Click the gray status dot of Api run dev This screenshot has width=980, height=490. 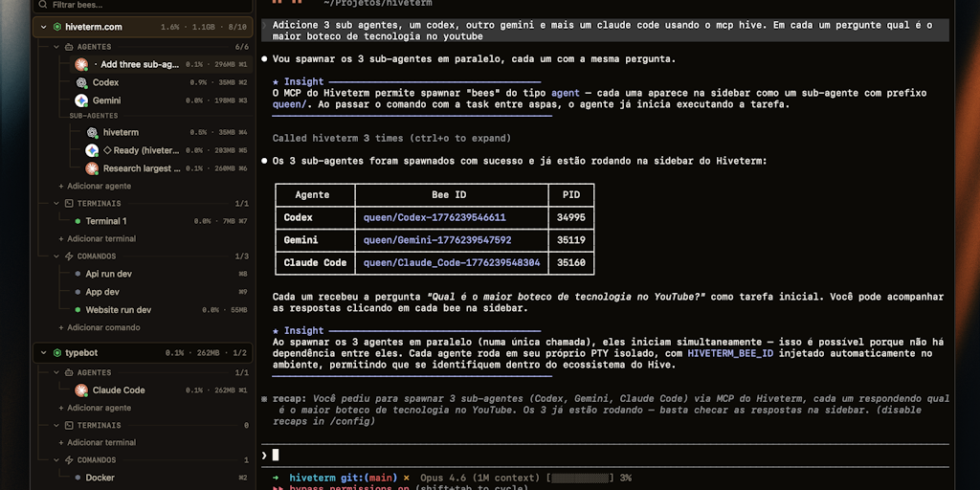[x=78, y=274]
